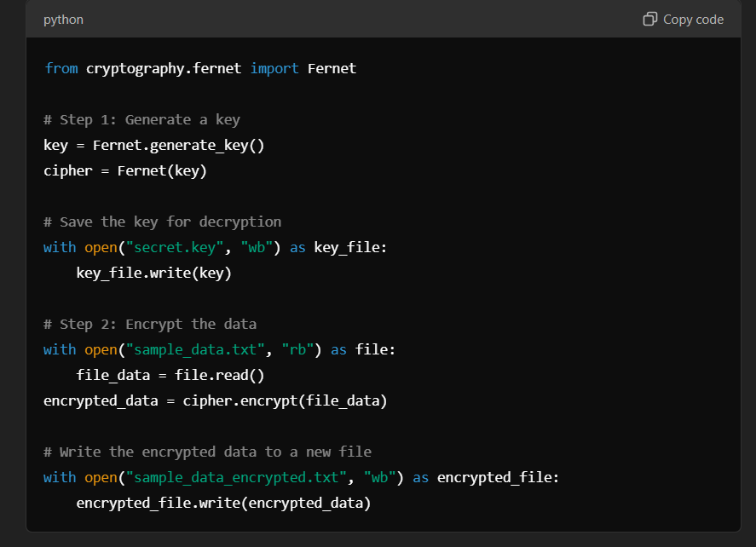Image resolution: width=756 pixels, height=547 pixels.
Task: Click the comment about writing encrypted data
Action: point(207,452)
